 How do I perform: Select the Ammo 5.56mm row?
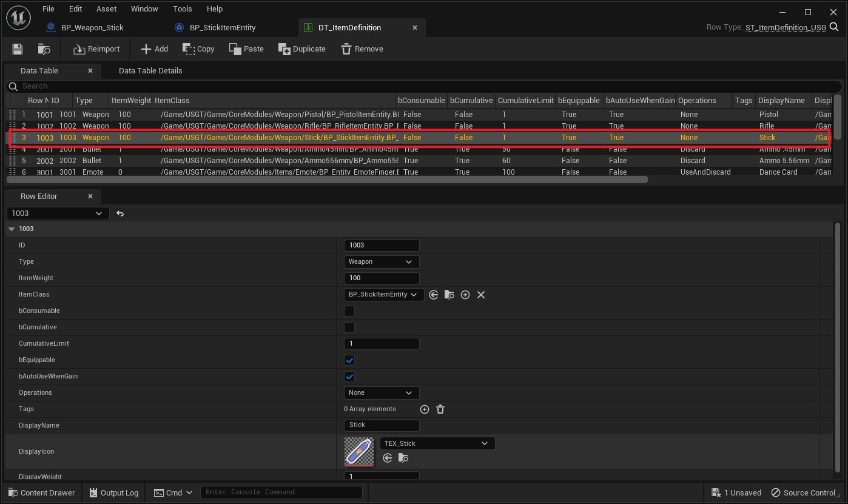[x=419, y=161]
